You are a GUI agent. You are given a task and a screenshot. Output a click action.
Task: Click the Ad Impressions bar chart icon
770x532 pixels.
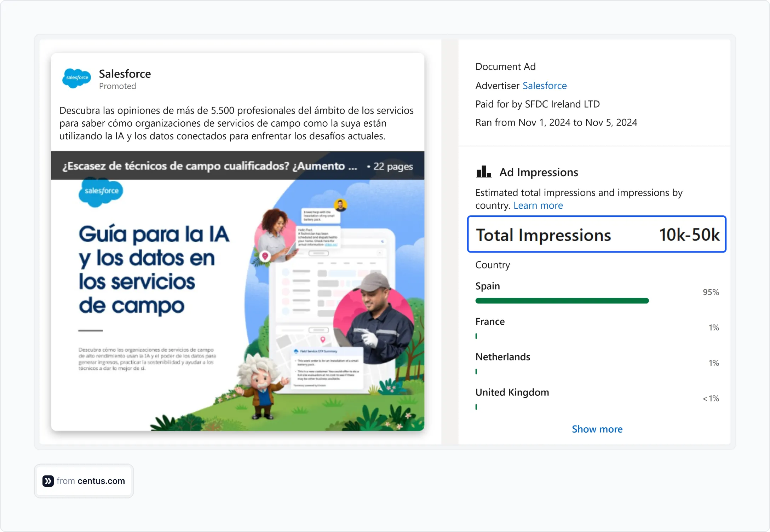coord(484,172)
